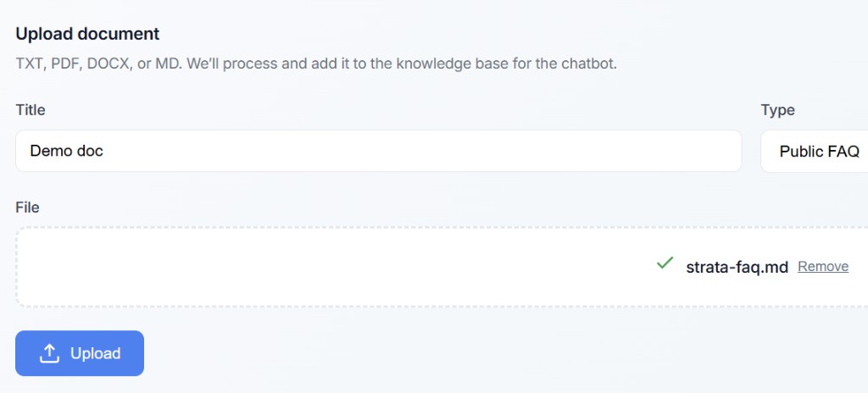
Task: Place cursor on "Demo doc" text
Action: click(x=66, y=152)
